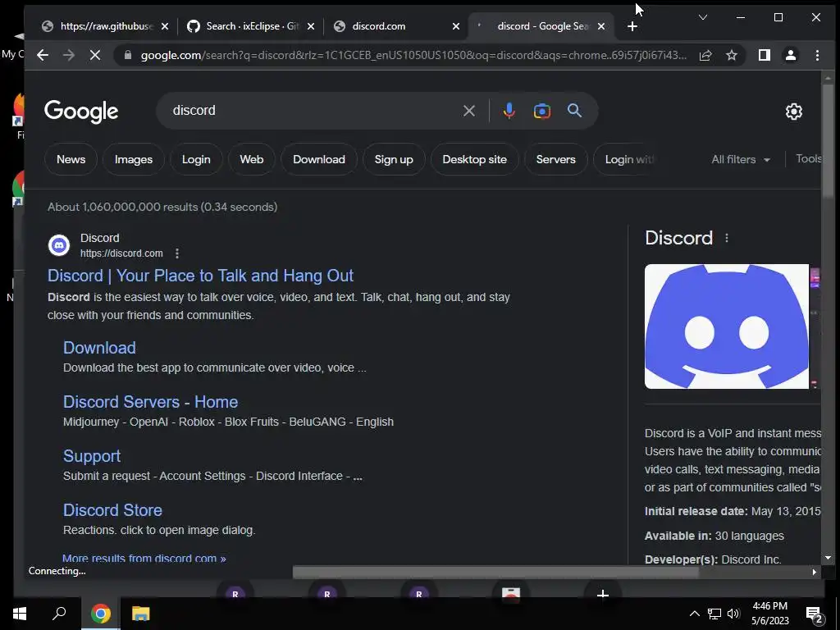The height and width of the screenshot is (630, 840).
Task: Search by image with the camera icon
Action: tap(542, 111)
